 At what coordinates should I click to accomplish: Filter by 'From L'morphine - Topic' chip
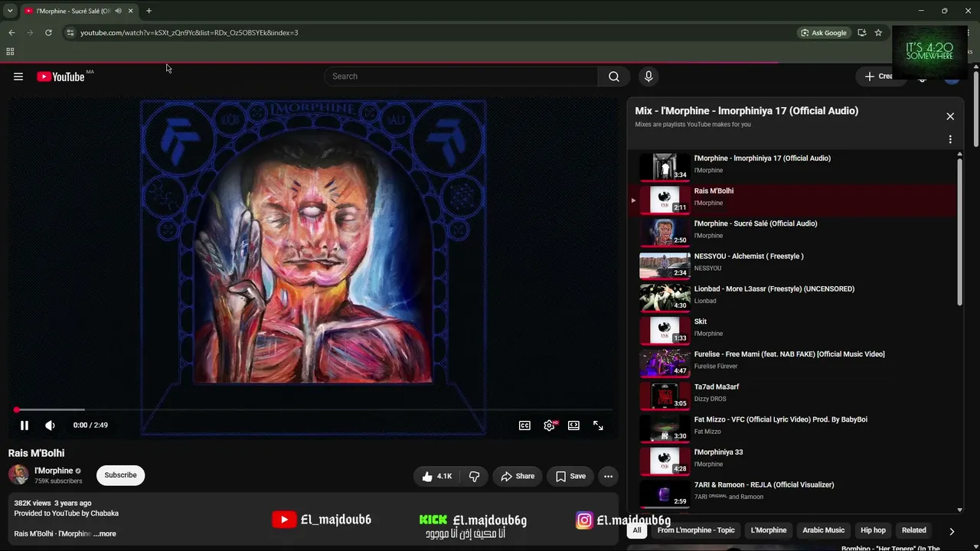tap(696, 530)
